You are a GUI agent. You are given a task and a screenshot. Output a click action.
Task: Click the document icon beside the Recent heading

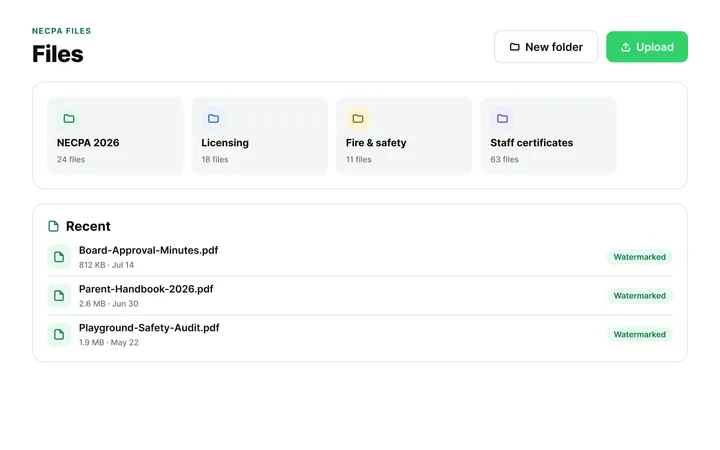pos(53,226)
